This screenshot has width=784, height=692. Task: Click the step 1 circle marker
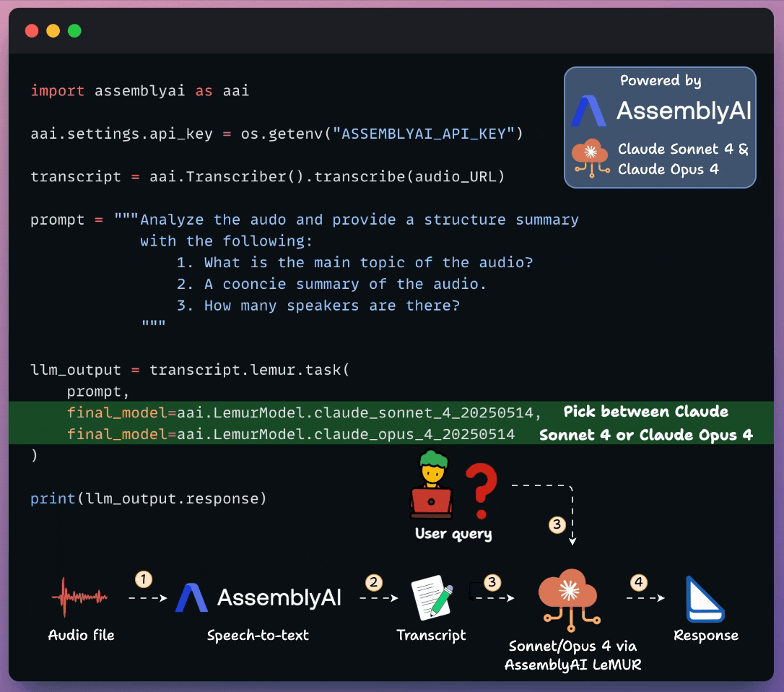(x=144, y=579)
